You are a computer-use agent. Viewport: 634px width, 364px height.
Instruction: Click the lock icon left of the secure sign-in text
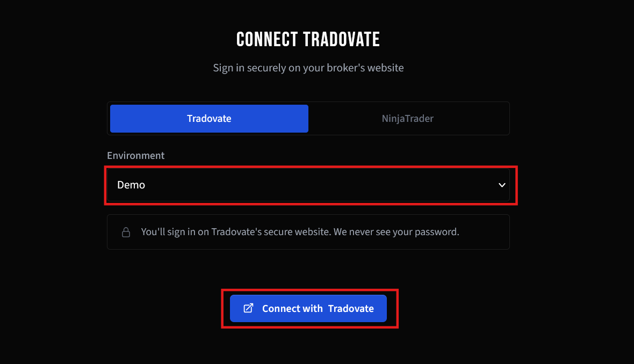tap(126, 232)
